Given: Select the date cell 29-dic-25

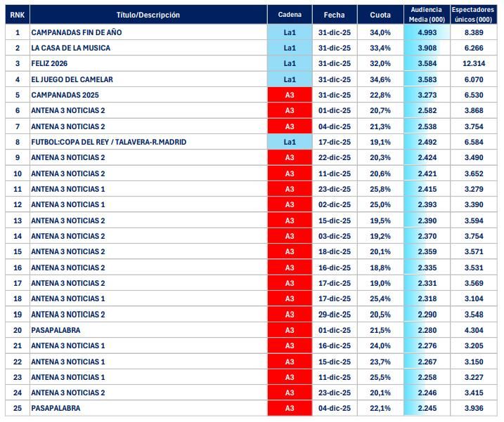Looking at the screenshot, I should pos(334,314).
